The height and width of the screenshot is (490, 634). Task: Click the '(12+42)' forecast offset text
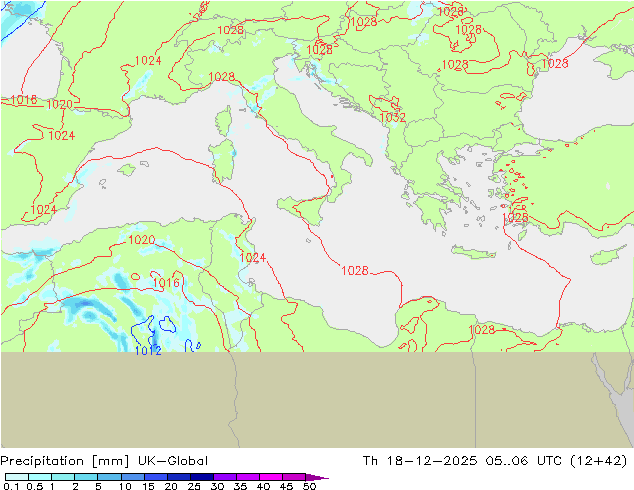(598, 461)
